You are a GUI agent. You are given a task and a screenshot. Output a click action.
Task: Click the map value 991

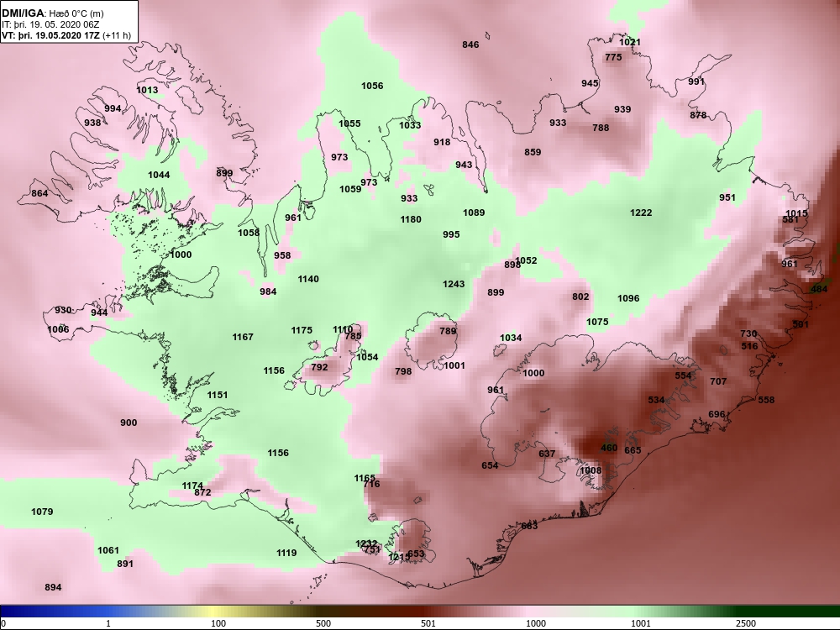click(x=696, y=81)
